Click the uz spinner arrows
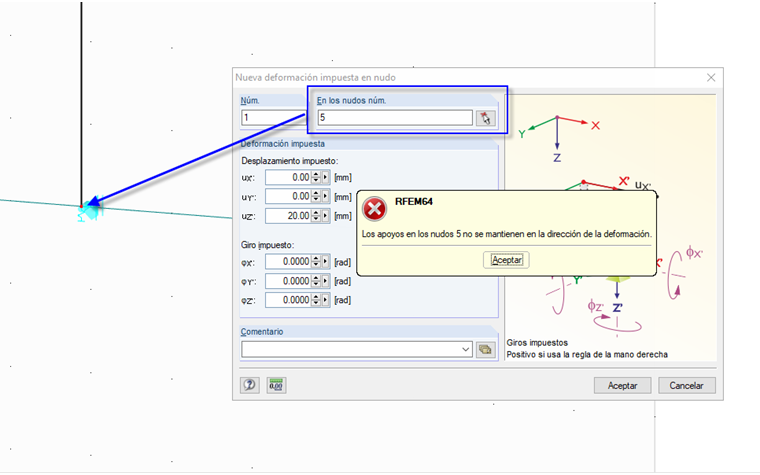Image resolution: width=760 pixels, height=475 pixels. point(316,216)
